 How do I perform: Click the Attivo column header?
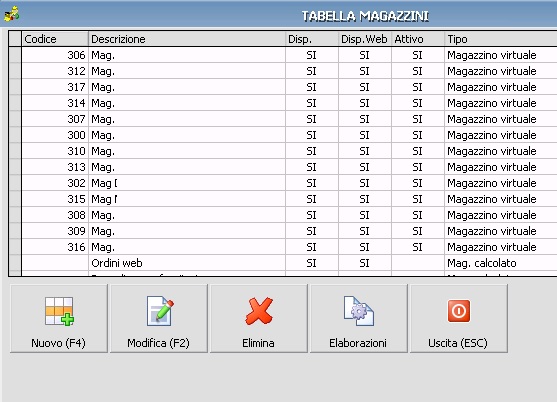(418, 39)
